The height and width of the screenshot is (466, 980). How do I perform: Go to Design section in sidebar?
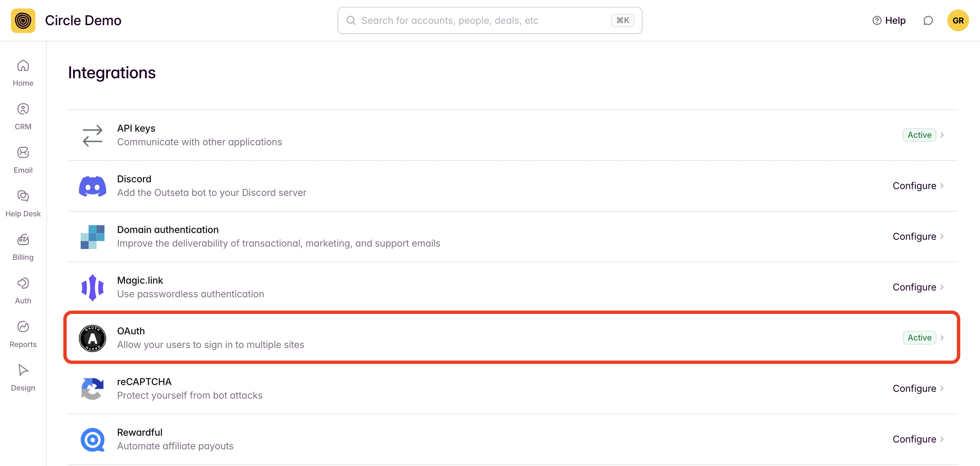(23, 377)
